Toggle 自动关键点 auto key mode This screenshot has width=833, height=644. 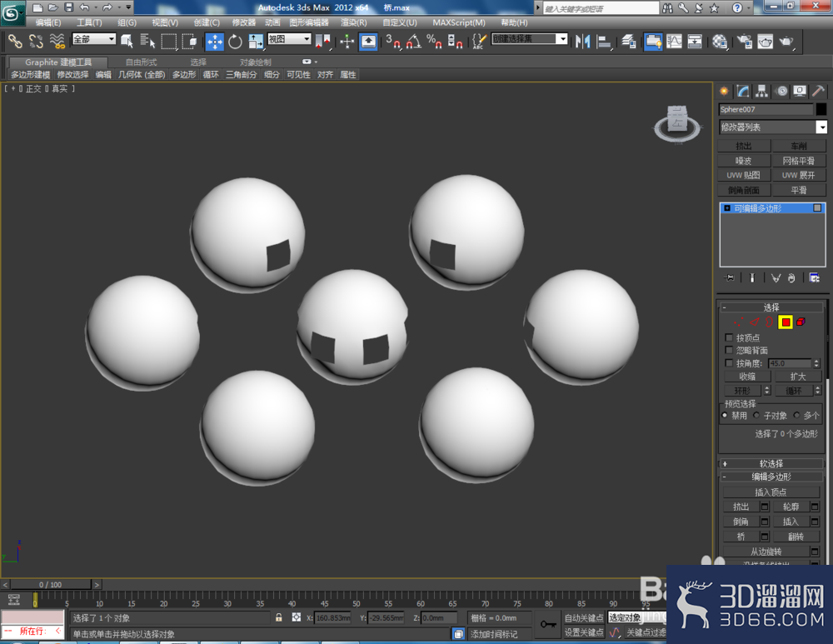[583, 617]
